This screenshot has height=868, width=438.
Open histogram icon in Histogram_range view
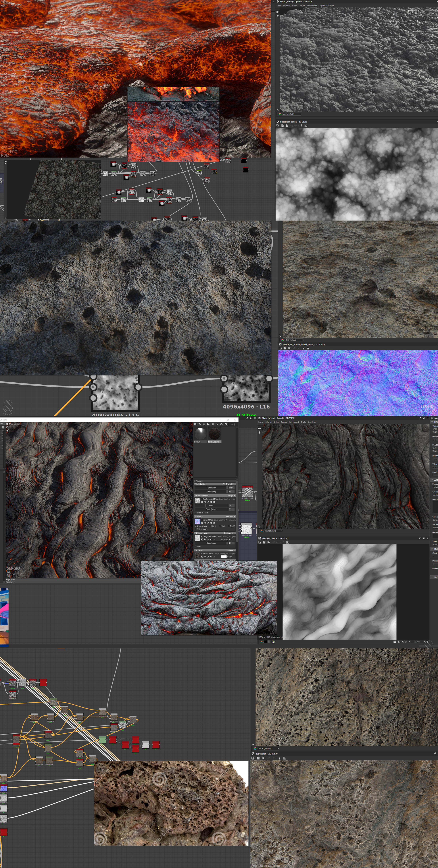[306, 126]
